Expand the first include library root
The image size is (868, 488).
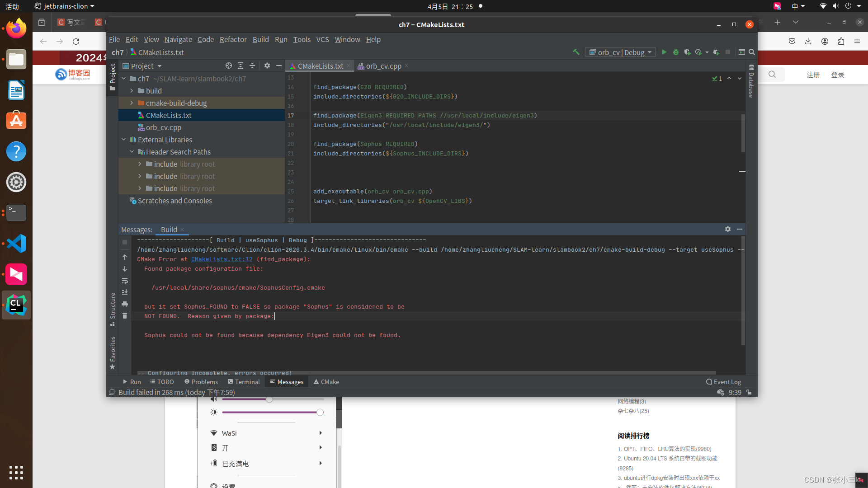(140, 164)
